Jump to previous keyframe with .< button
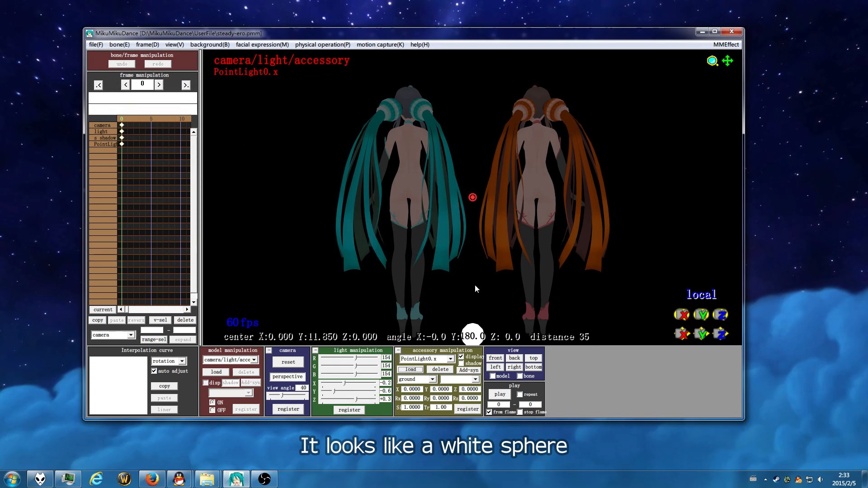This screenshot has height=488, width=868. click(x=98, y=85)
